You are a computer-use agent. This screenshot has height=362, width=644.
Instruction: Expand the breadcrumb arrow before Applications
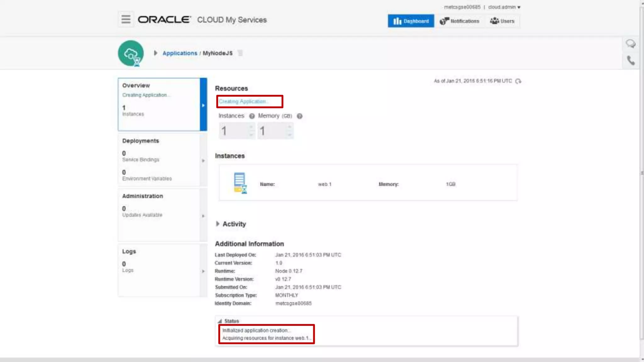(155, 53)
